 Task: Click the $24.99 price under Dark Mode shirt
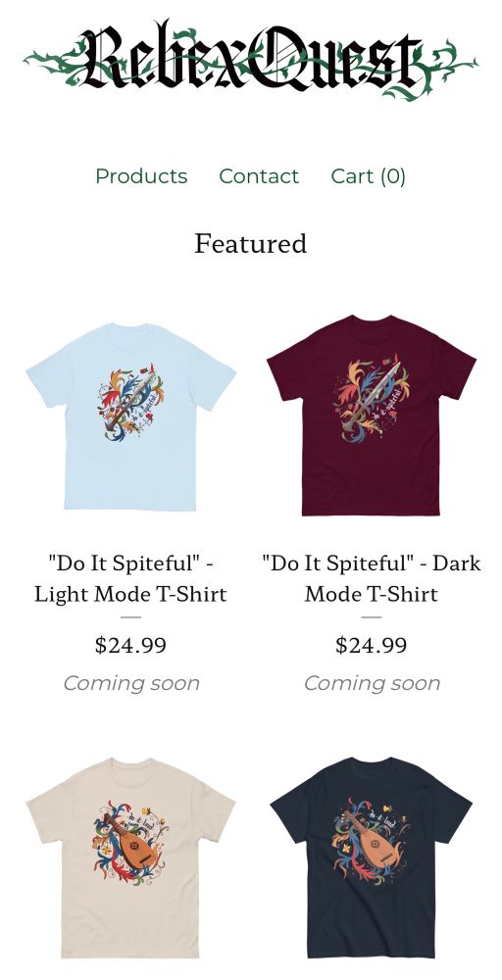(x=372, y=645)
